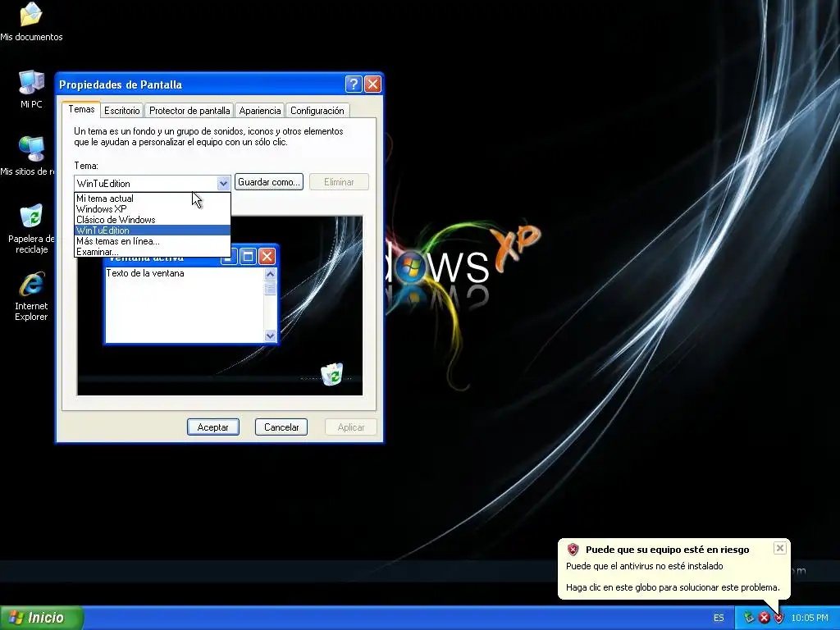Image resolution: width=840 pixels, height=630 pixels.
Task: Open the Apariencia tab
Action: [260, 111]
